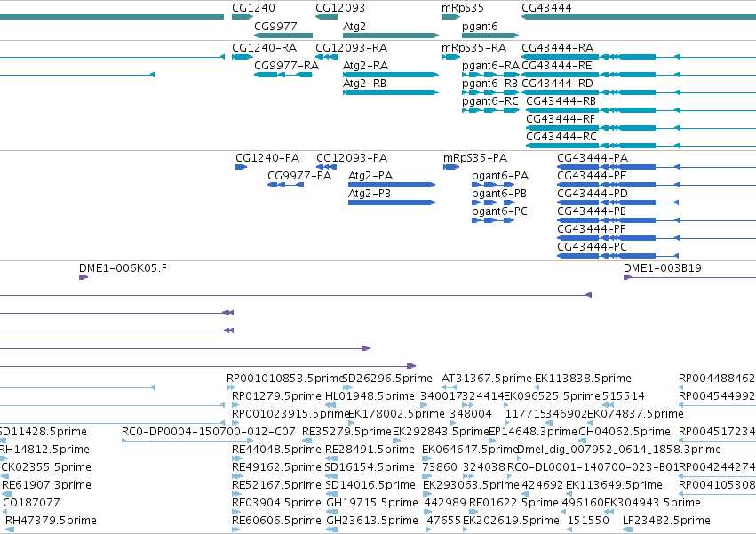Click the CG9977 gene label

coord(275,26)
